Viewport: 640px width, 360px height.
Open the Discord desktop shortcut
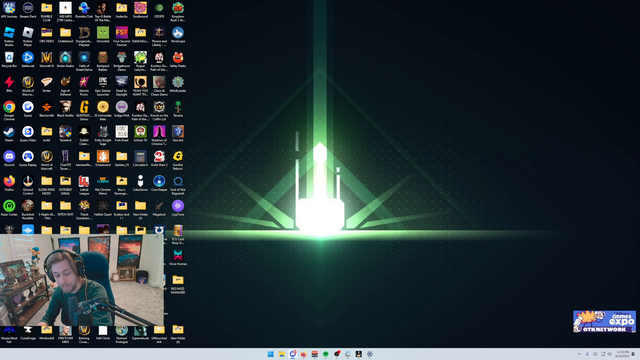coord(9,159)
